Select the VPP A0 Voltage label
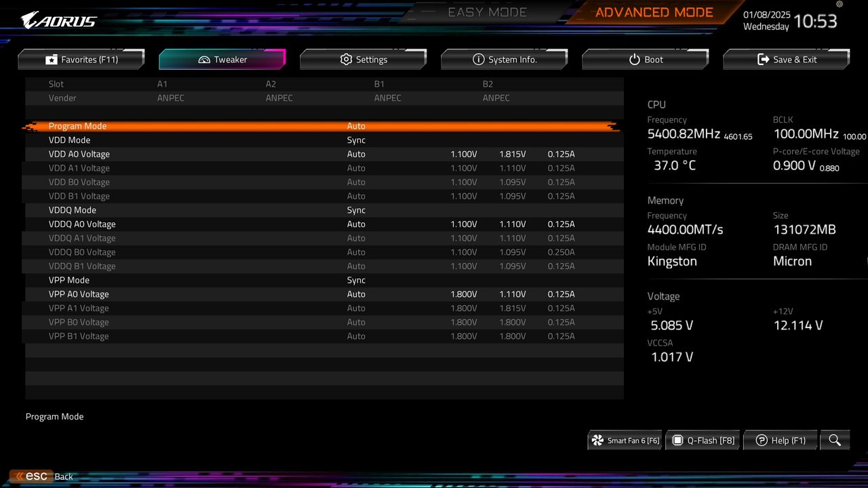868x488 pixels. [79, 294]
